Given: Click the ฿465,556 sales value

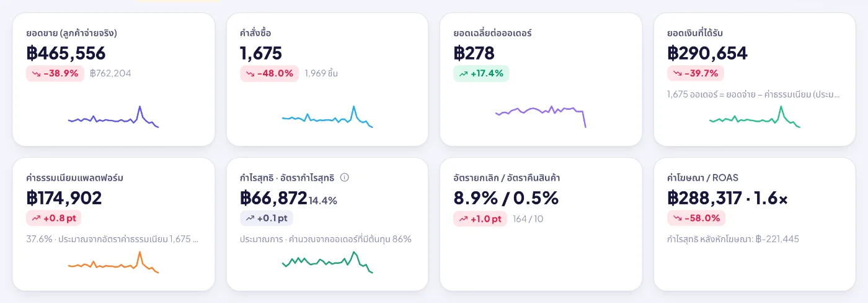Looking at the screenshot, I should pos(66,53).
